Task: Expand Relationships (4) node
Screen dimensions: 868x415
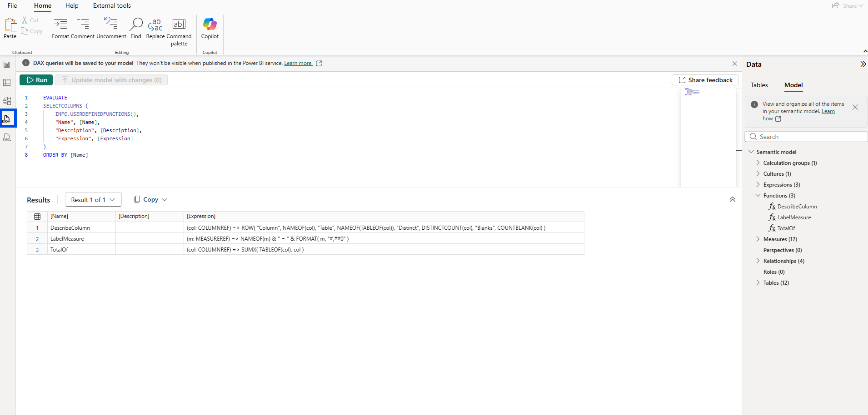Action: [x=758, y=261]
